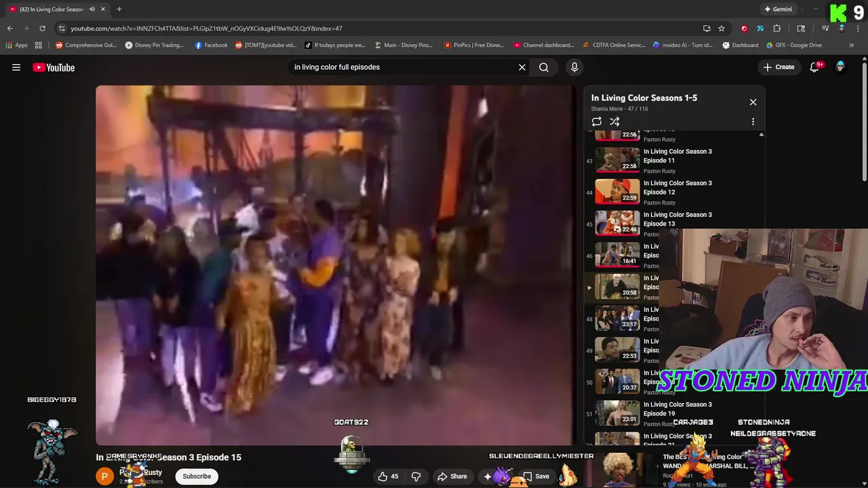Open the Comprehensive Gol... bookmark
Viewport: 868px width, 488px height.
pyautogui.click(x=86, y=45)
